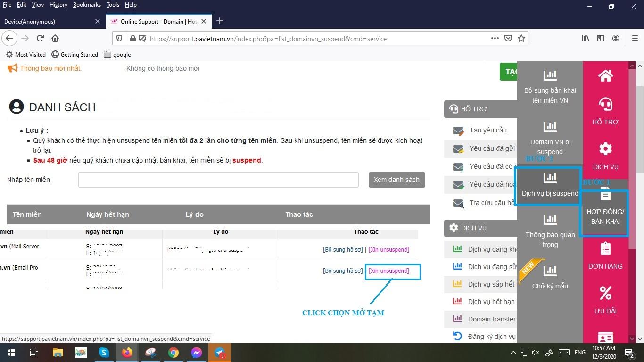Open the google bookmarks folder
Screen dimensions: 644x362
(117, 55)
